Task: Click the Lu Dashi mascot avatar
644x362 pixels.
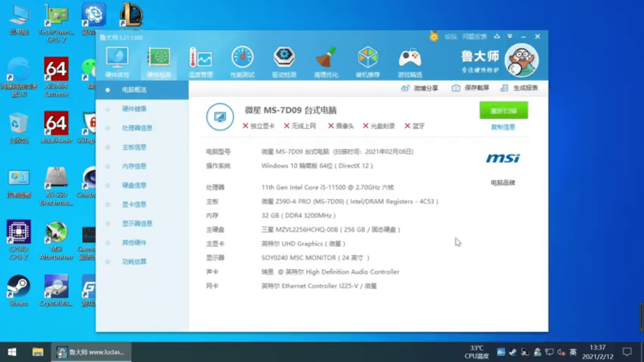Action: 522,60
